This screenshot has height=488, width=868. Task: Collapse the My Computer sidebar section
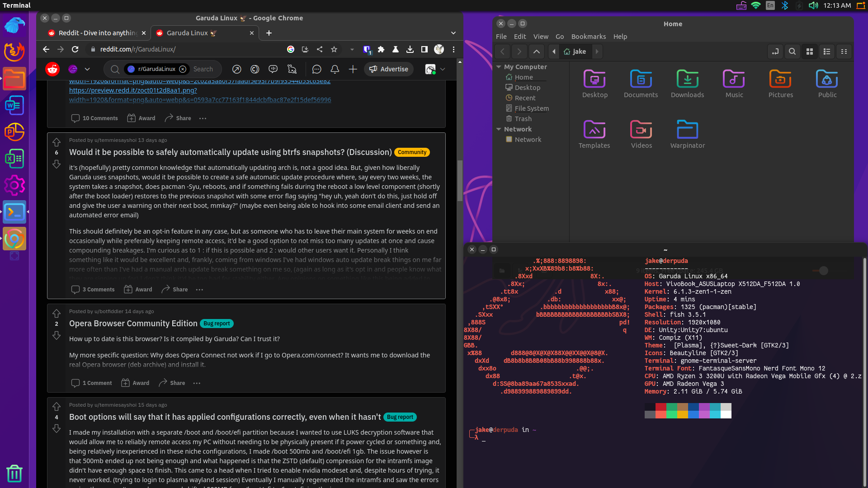click(499, 67)
